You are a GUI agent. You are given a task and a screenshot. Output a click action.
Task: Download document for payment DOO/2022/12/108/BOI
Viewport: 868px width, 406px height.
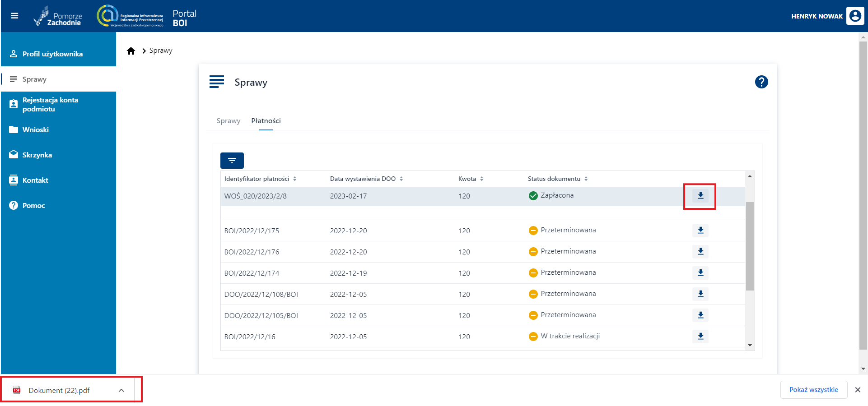tap(700, 294)
